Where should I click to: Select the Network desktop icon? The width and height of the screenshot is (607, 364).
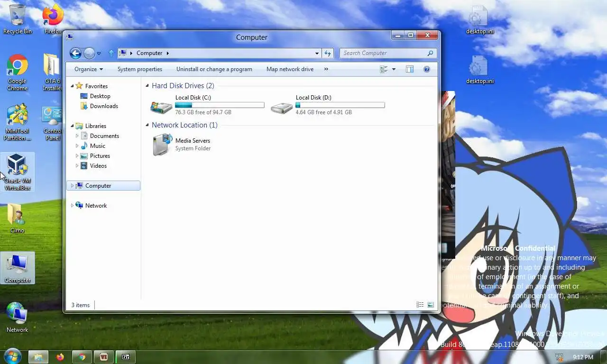18,317
